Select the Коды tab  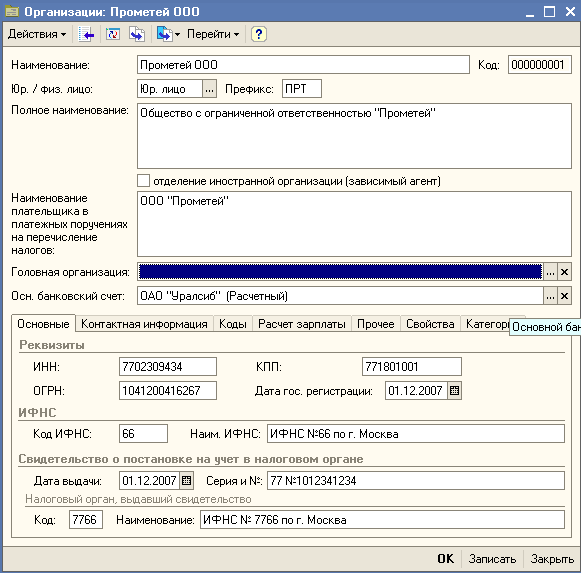tap(233, 324)
